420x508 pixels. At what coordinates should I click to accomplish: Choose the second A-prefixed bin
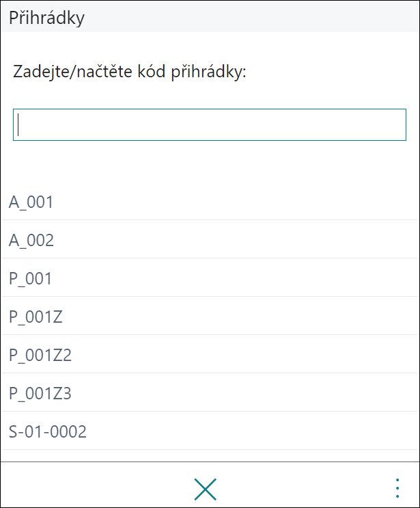click(210, 240)
